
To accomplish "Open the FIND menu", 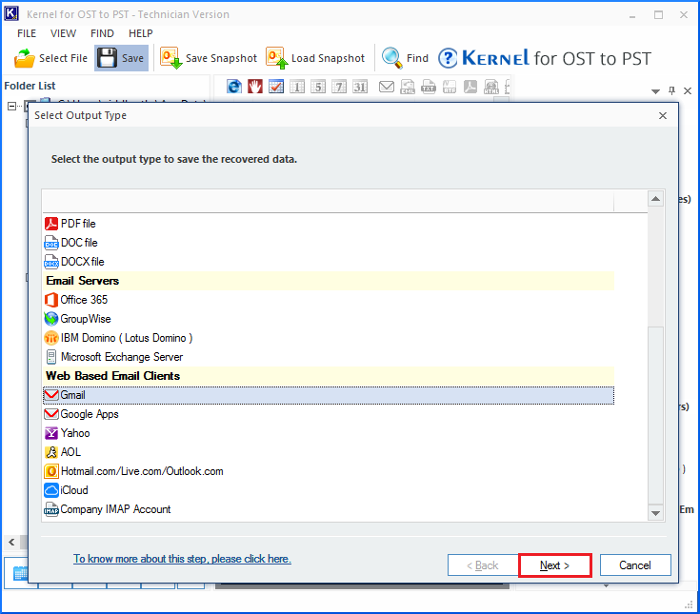I will pos(102,33).
